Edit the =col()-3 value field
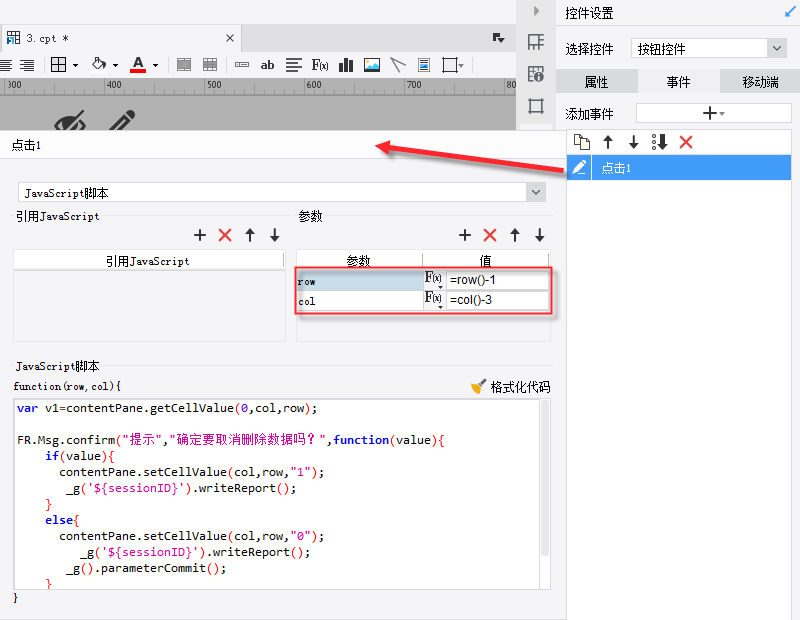The height and width of the screenshot is (620, 800). click(x=497, y=300)
